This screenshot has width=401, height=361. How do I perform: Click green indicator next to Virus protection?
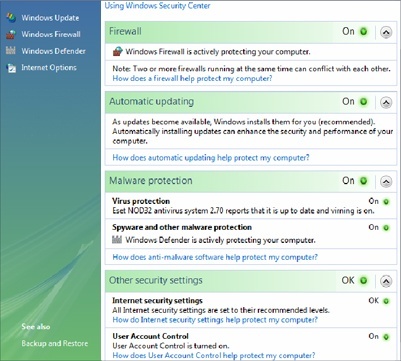[386, 202]
